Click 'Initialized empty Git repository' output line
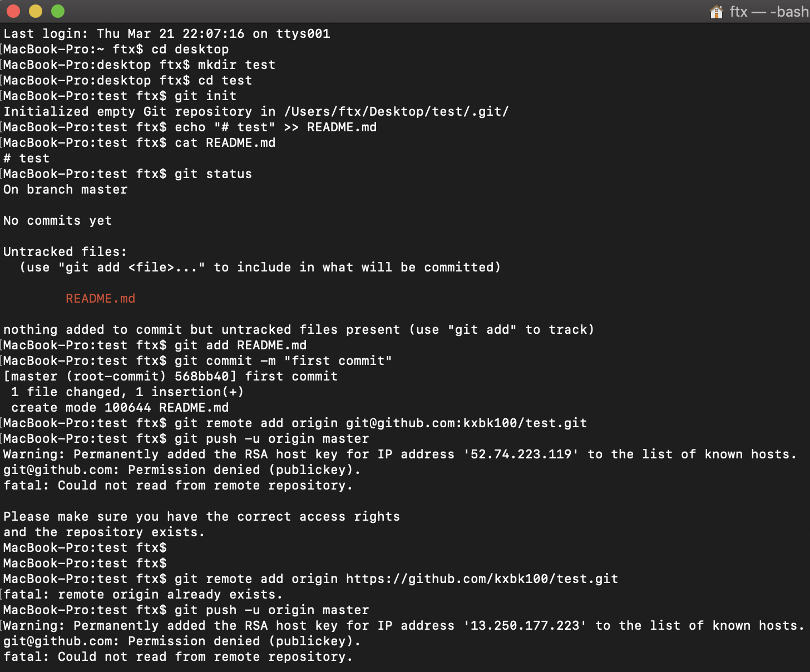This screenshot has width=810, height=672. coord(256,112)
